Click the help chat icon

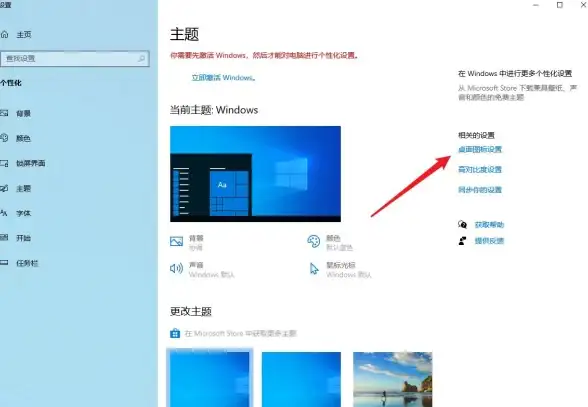462,224
